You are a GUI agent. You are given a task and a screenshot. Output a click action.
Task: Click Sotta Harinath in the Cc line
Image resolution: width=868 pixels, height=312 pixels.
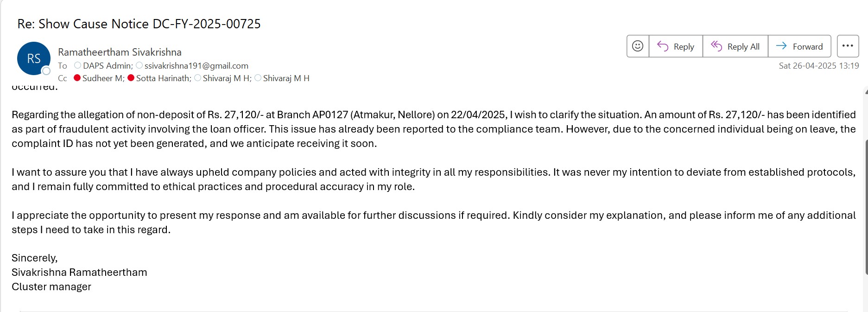[x=163, y=78]
